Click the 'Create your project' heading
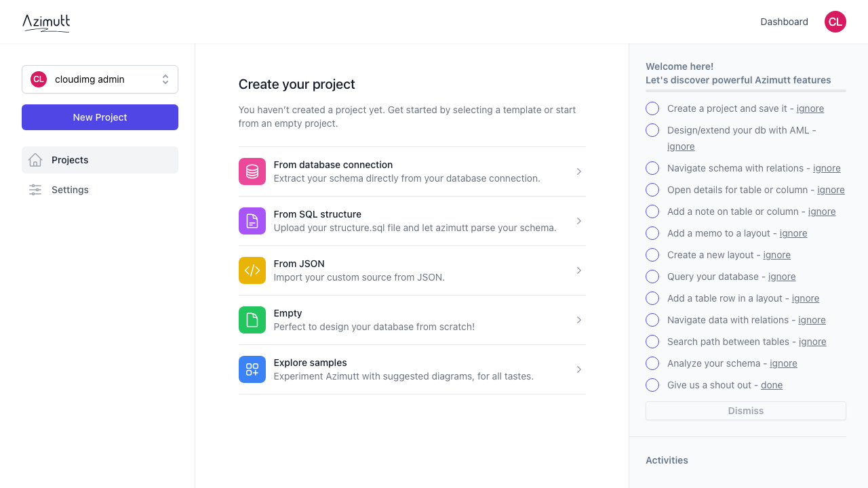The image size is (868, 488). (x=297, y=84)
